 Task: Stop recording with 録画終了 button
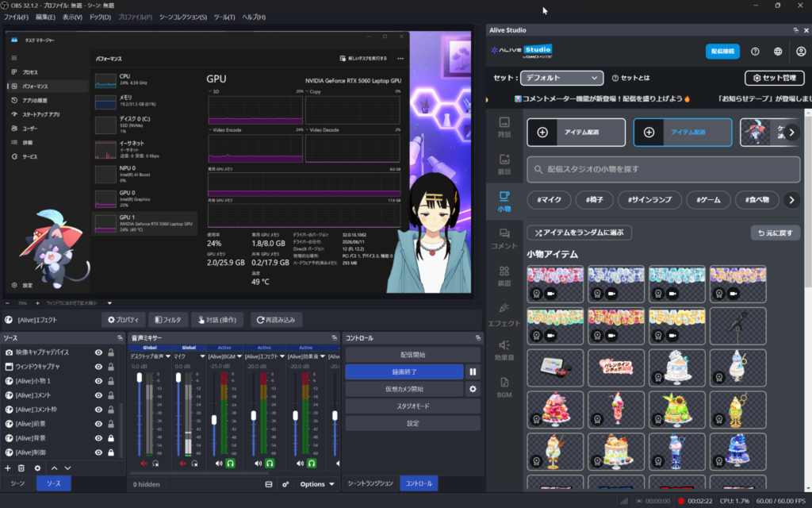pyautogui.click(x=404, y=371)
